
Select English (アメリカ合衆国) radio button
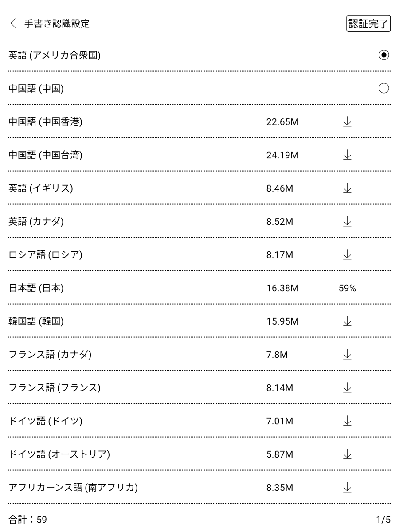[x=384, y=55]
